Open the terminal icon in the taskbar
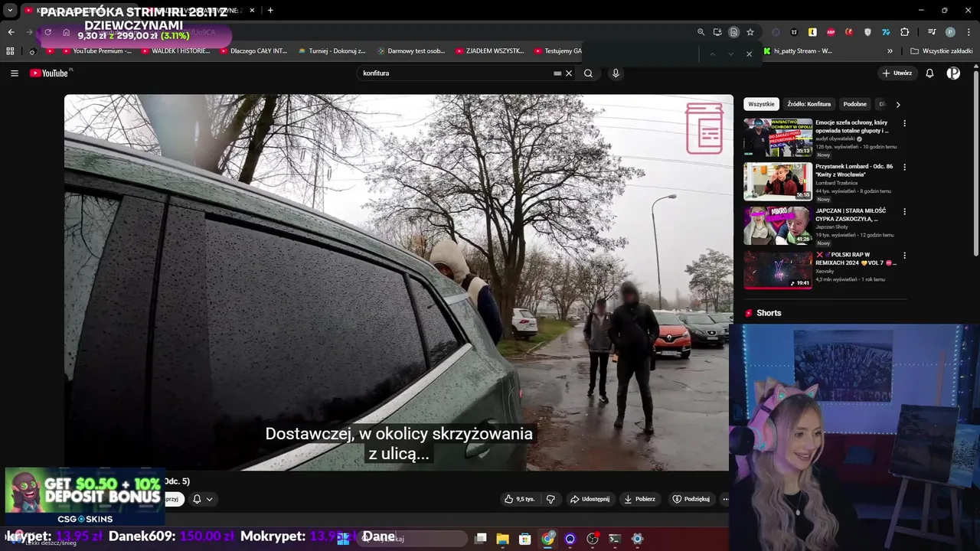 click(614, 539)
